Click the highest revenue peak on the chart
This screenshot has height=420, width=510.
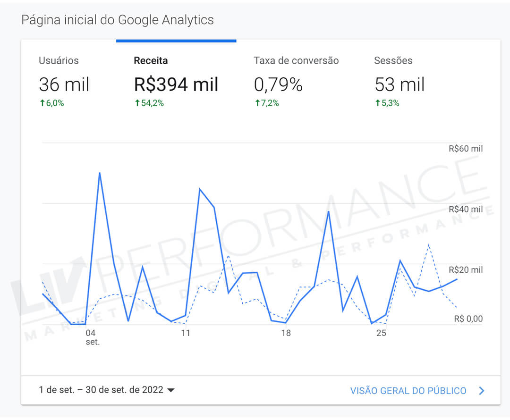pyautogui.click(x=100, y=173)
